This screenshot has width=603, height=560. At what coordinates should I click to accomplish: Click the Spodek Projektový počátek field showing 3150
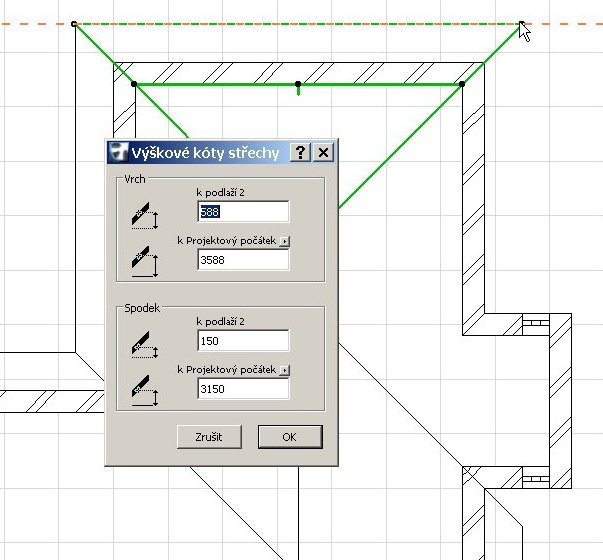(x=243, y=388)
